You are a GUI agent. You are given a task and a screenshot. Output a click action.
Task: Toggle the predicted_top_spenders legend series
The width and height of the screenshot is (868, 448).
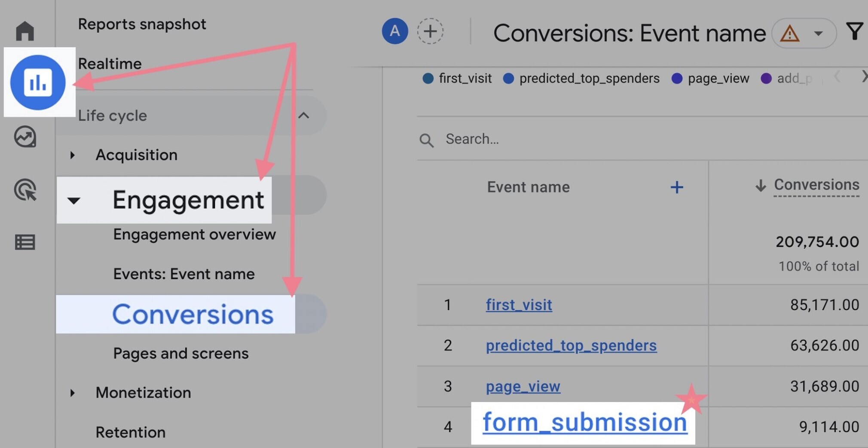(581, 78)
